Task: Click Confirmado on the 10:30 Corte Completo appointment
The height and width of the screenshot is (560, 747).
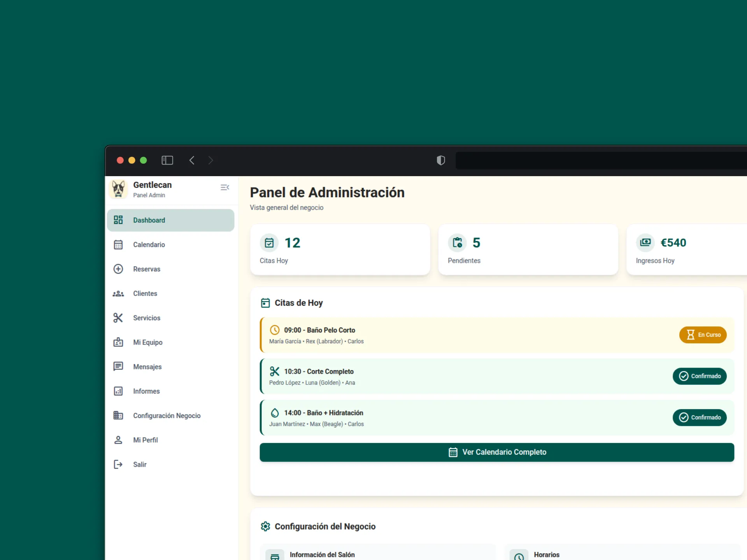Action: point(700,376)
